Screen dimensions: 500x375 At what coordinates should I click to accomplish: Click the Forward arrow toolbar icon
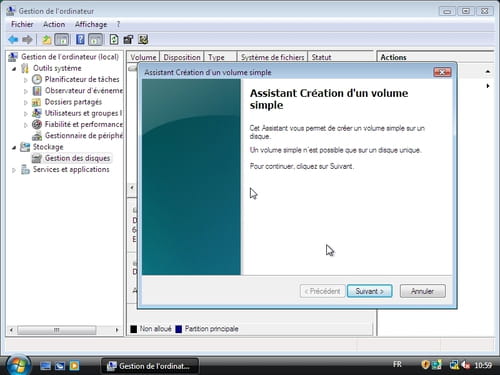(x=27, y=40)
